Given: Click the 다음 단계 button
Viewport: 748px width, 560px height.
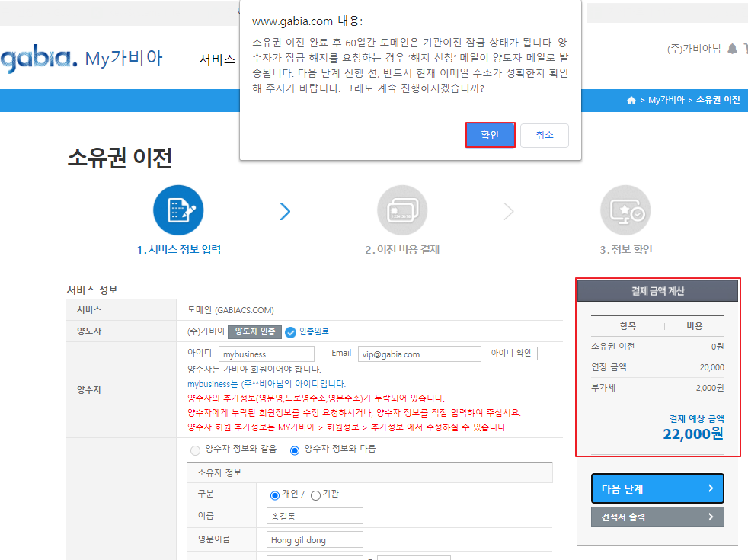Looking at the screenshot, I should pyautogui.click(x=657, y=488).
